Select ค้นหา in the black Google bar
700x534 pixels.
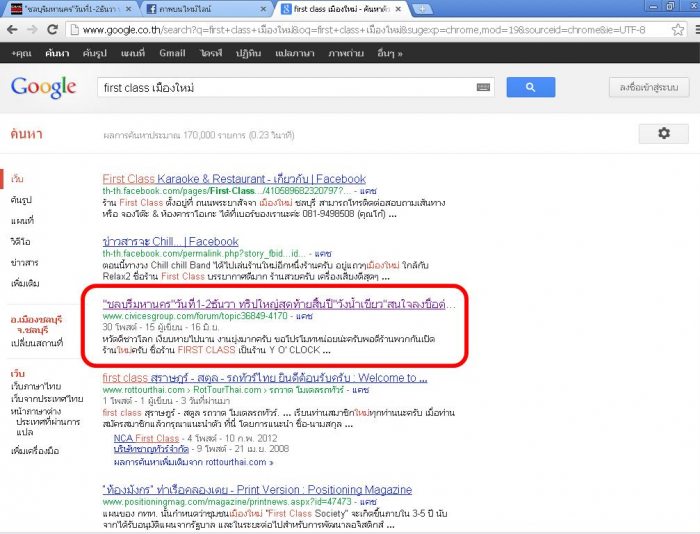[x=57, y=53]
